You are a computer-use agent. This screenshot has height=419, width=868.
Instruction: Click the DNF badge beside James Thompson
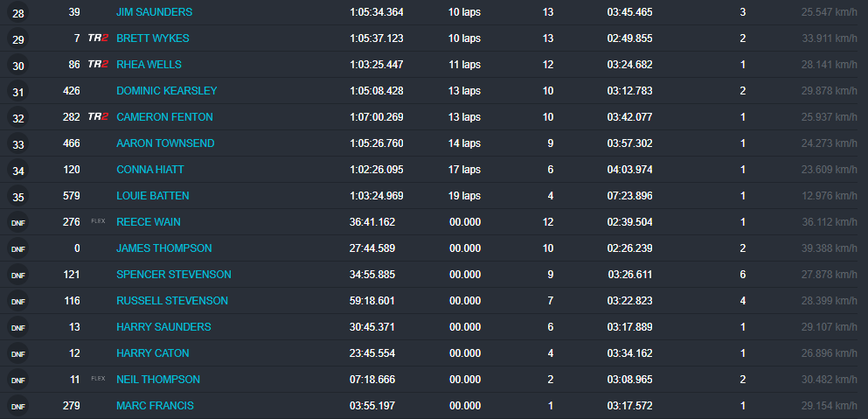pos(18,249)
